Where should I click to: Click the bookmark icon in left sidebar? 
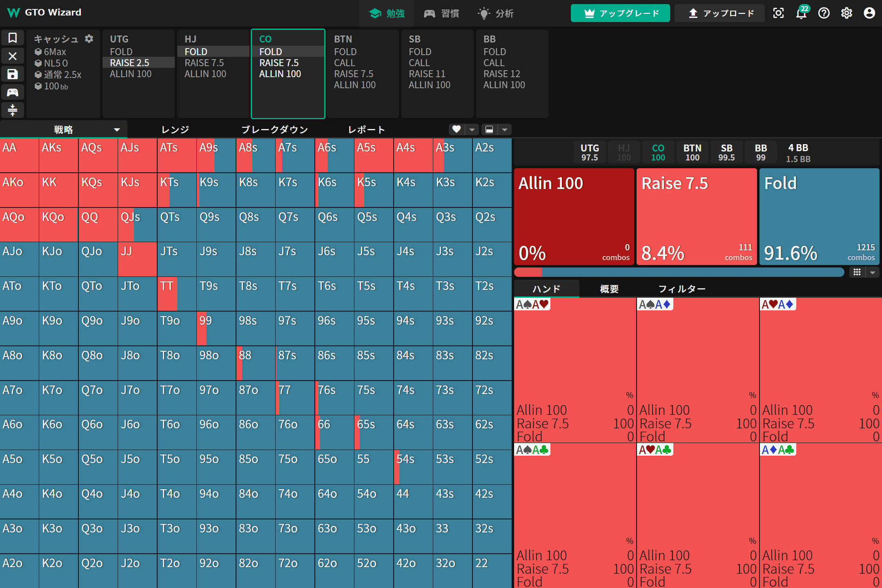(13, 38)
